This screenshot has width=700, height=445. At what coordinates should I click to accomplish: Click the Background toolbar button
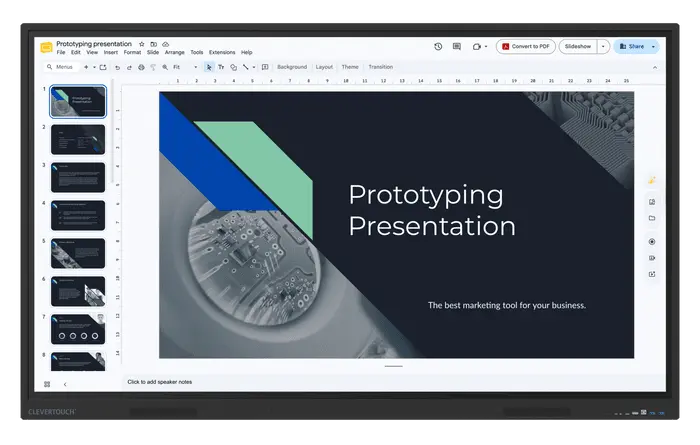pos(292,67)
